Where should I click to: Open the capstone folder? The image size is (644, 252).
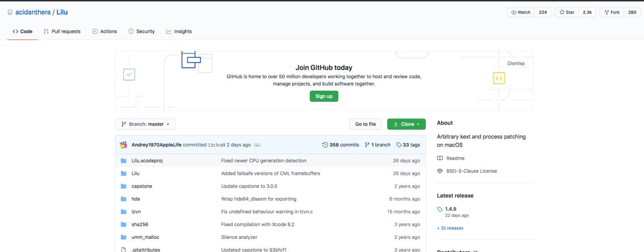142,186
